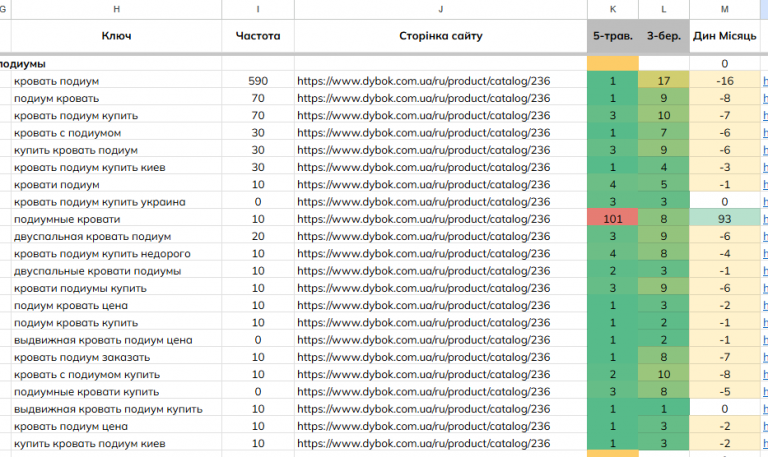Screen dimensions: 768x457
Task: Select key cell 'подиум кровать цена'
Action: 116,305
